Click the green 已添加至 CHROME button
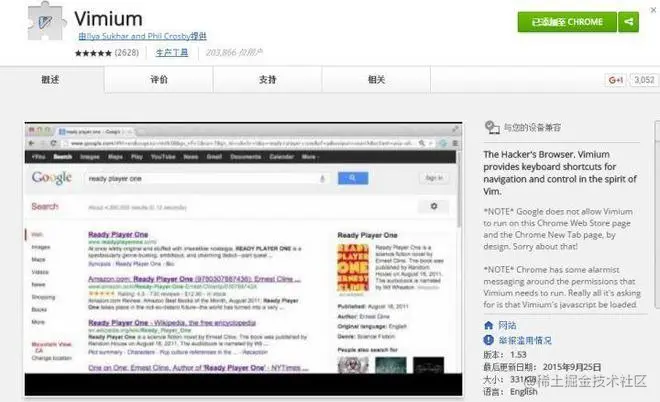The height and width of the screenshot is (402, 660). [567, 22]
